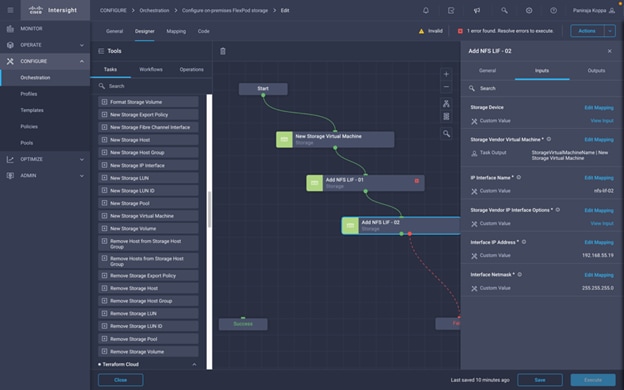
Task: Select the New Storage IP Interface task
Action: click(x=148, y=165)
